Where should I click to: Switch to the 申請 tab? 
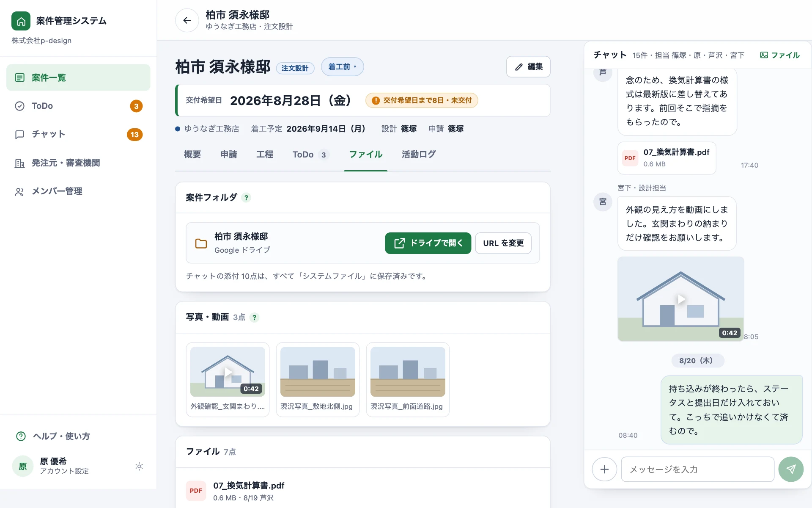(x=229, y=155)
